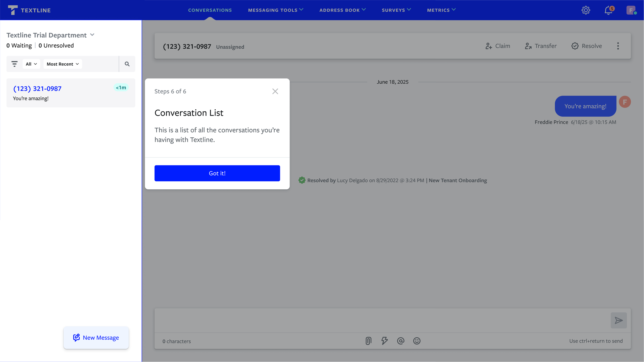Open the (123) 321-0987 conversation in list
The width and height of the screenshot is (644, 362).
[x=71, y=93]
